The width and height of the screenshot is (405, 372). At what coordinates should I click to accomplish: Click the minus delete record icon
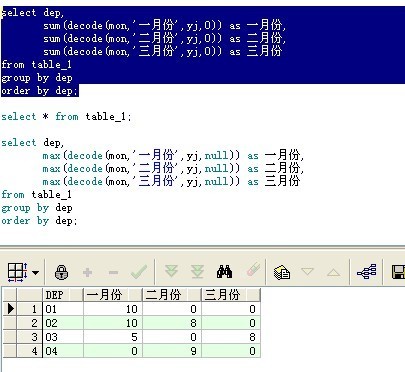pos(113,273)
